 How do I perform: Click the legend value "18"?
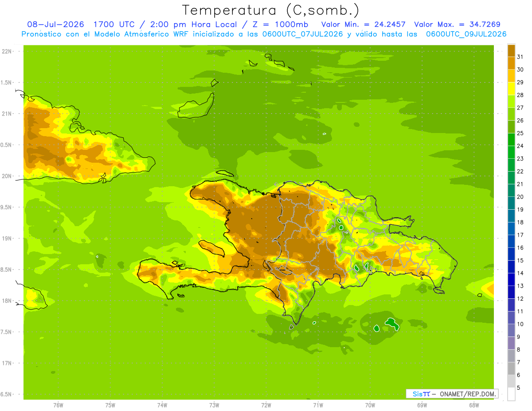[520, 222]
